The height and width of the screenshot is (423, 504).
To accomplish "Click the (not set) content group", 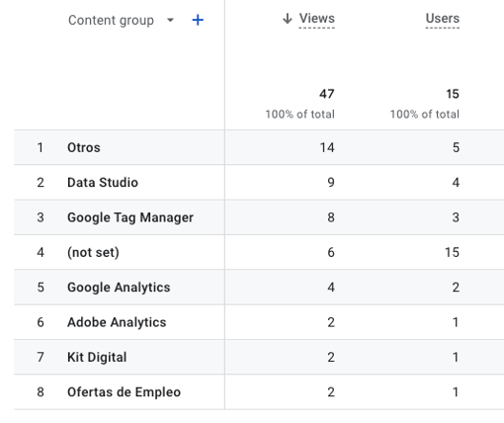I will (93, 253).
